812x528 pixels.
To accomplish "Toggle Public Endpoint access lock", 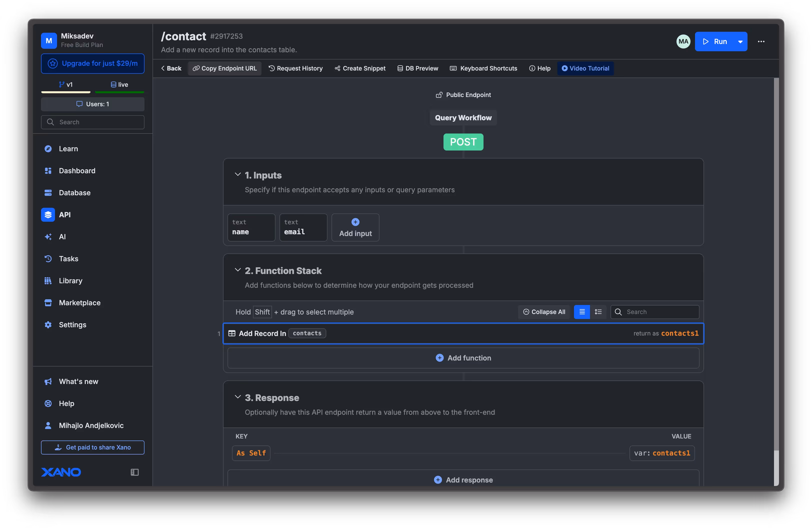I will coord(439,94).
